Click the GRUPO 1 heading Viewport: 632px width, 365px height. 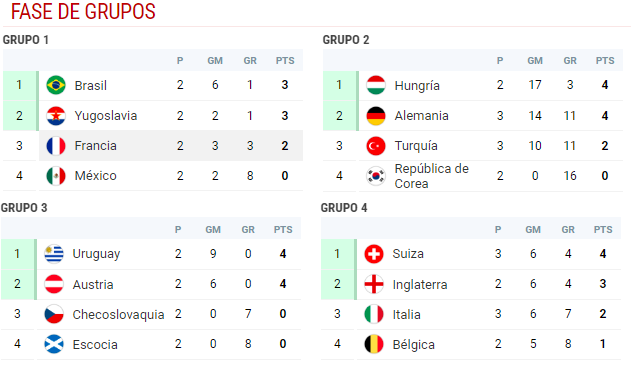coord(25,40)
